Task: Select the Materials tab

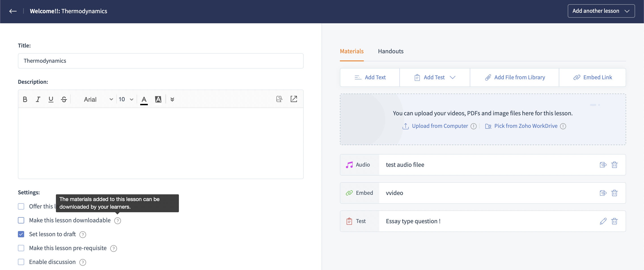Action: (x=352, y=51)
